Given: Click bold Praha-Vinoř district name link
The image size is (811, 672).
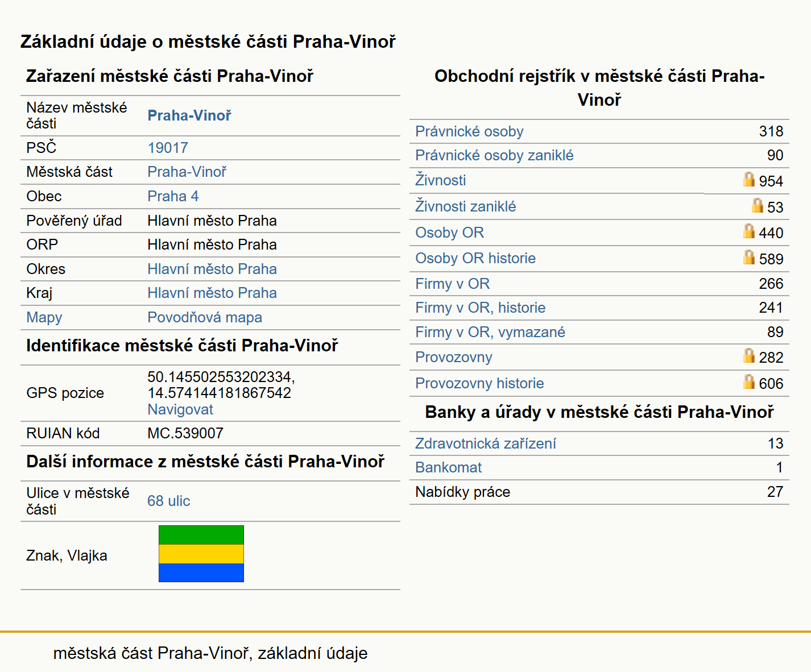Looking at the screenshot, I should (x=189, y=115).
